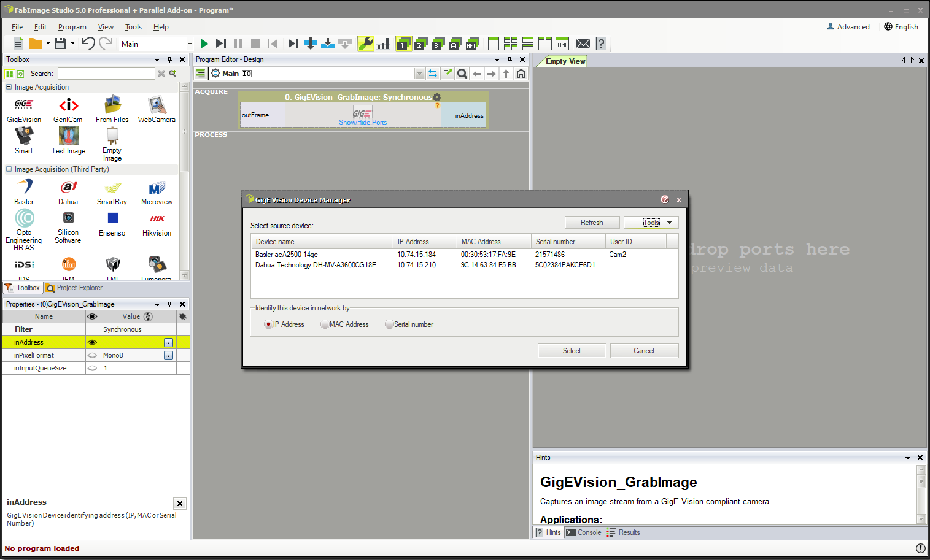The height and width of the screenshot is (560, 930).
Task: Select the Hikvision tool
Action: click(x=157, y=224)
